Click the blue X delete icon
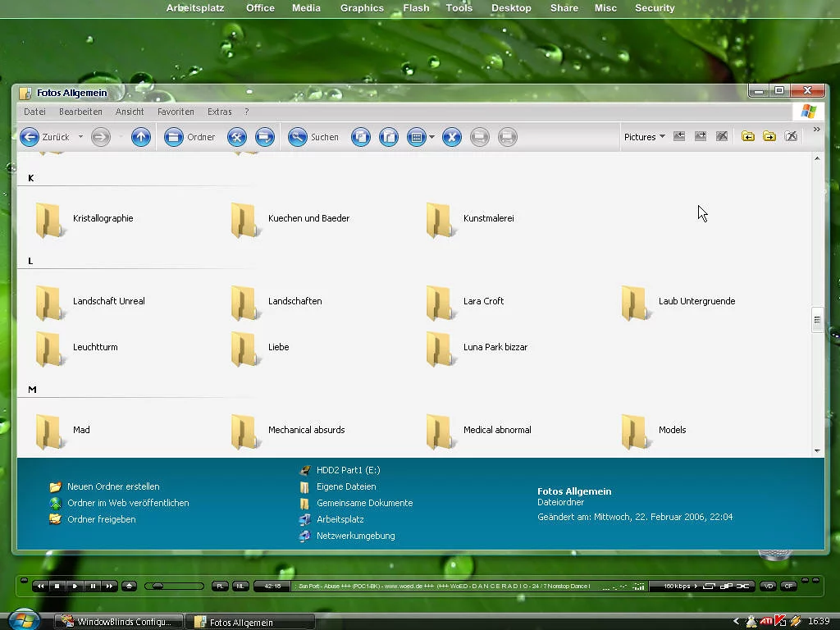The height and width of the screenshot is (630, 840). pos(452,137)
